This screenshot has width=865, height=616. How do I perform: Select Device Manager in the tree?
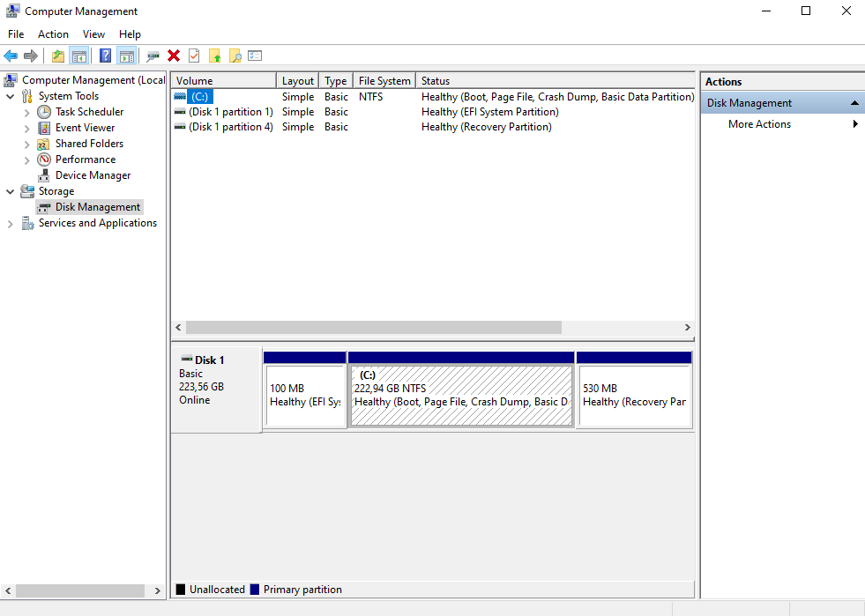pos(93,175)
